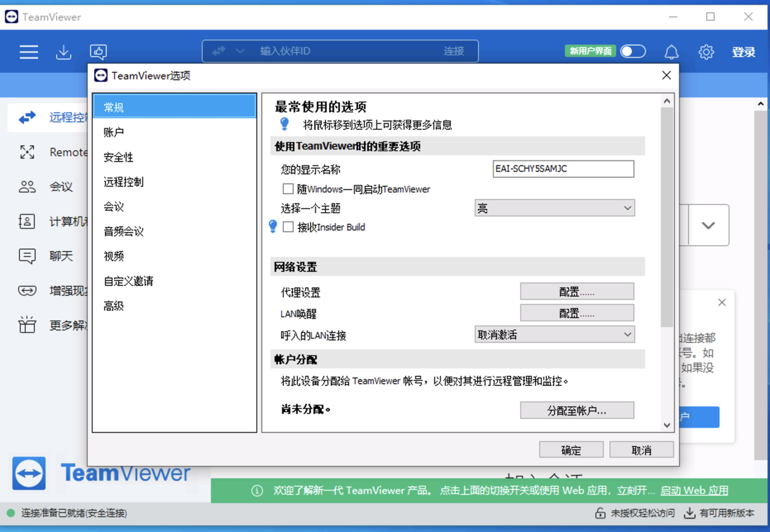Open settings gear icon in header
Viewport: 770px width, 532px height.
[706, 52]
